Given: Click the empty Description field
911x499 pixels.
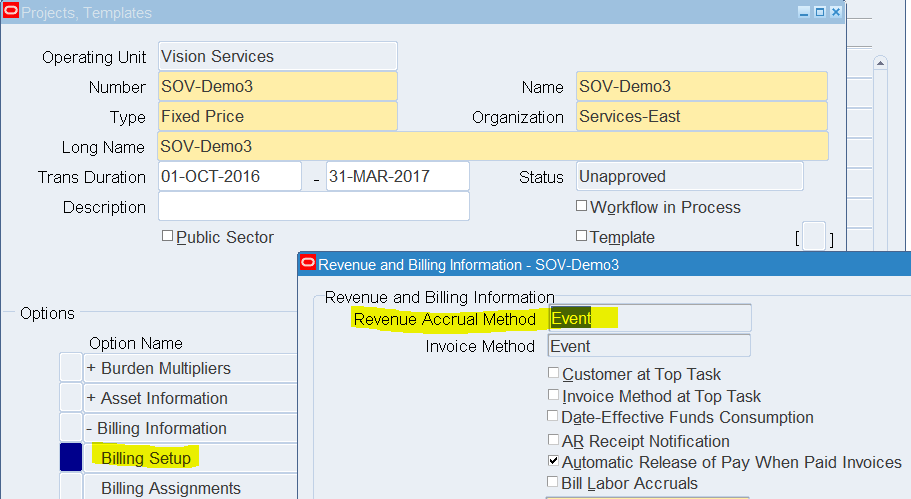Looking at the screenshot, I should (314, 206).
